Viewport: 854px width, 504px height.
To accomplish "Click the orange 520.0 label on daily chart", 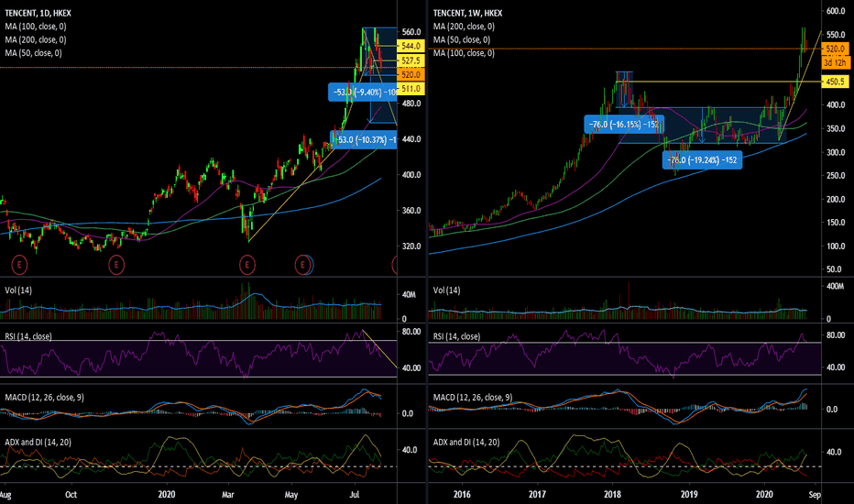I will pos(411,74).
